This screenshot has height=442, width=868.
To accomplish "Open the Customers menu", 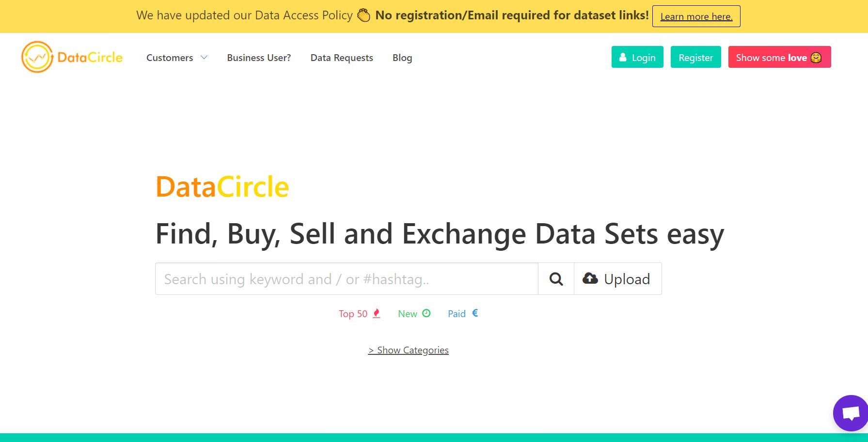I will [170, 58].
